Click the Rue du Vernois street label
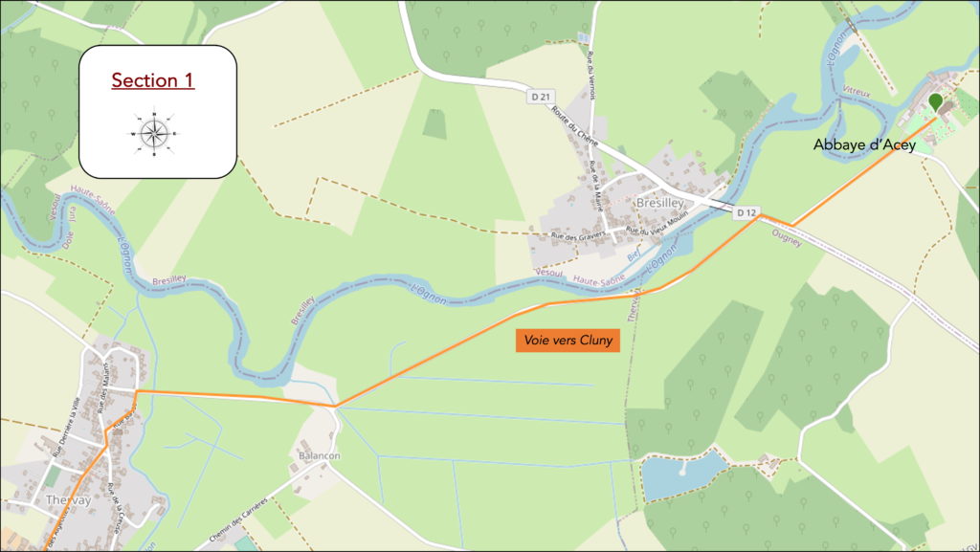Image resolution: width=980 pixels, height=552 pixels. [x=591, y=75]
